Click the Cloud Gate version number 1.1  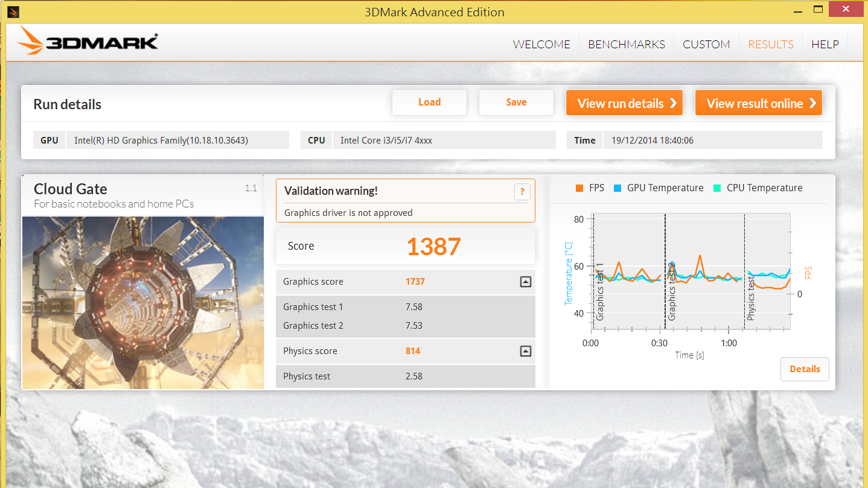click(x=251, y=189)
